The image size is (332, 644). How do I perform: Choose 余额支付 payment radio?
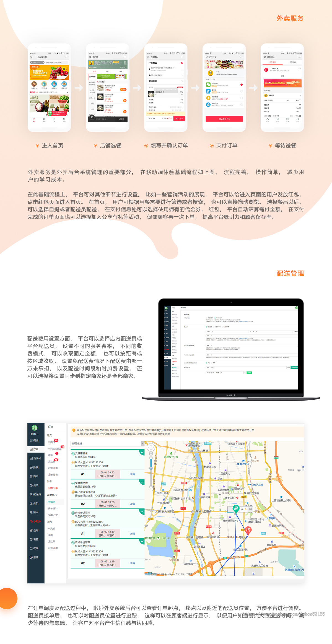click(242, 98)
